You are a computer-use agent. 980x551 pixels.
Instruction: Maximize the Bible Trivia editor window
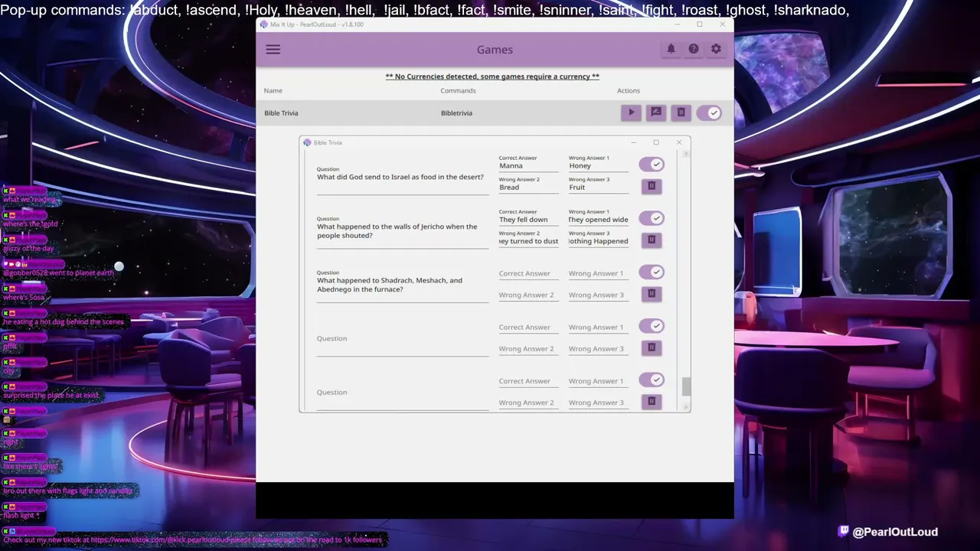656,142
